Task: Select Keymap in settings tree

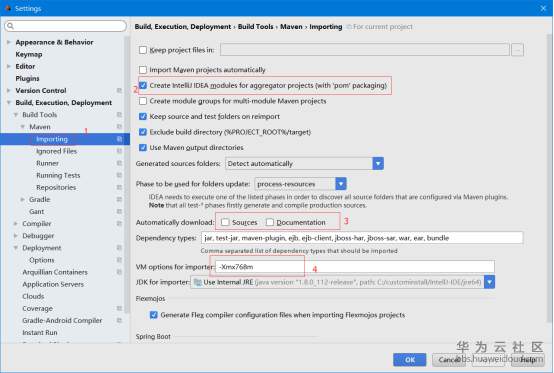Action: 29,54
